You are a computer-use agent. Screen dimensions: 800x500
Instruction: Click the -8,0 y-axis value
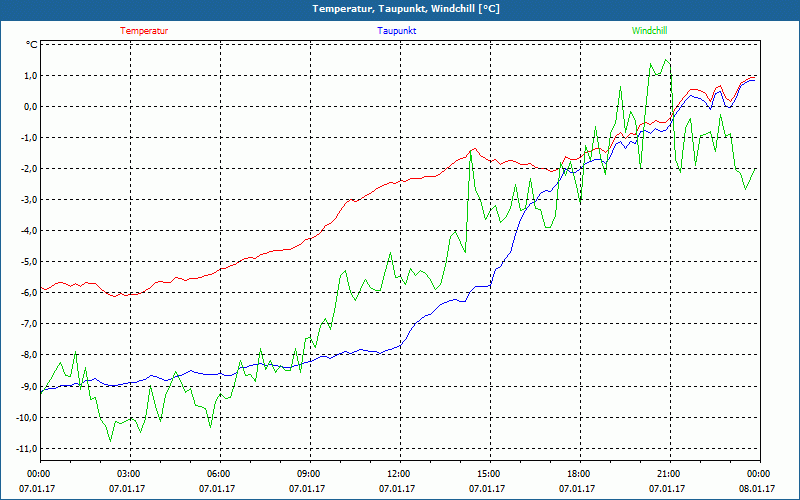tap(29, 355)
